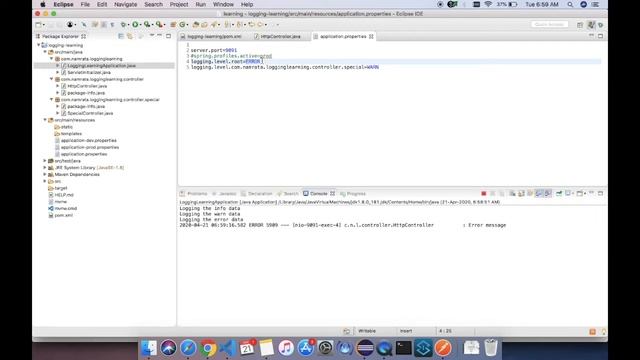Expand the src/test/java folder
The image size is (640, 360).
pos(45,161)
